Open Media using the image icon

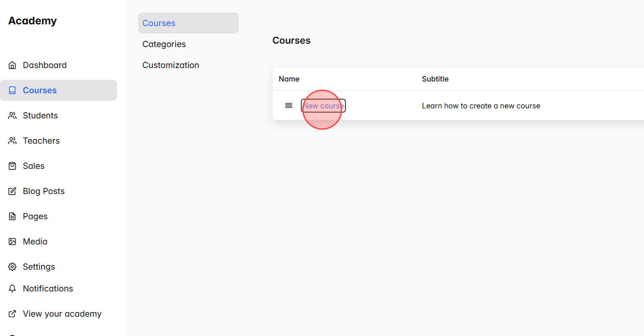13,241
